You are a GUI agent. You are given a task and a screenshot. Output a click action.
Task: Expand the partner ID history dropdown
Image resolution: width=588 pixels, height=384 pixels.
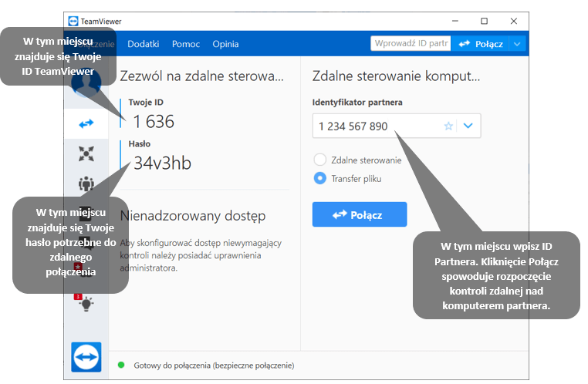coord(468,126)
